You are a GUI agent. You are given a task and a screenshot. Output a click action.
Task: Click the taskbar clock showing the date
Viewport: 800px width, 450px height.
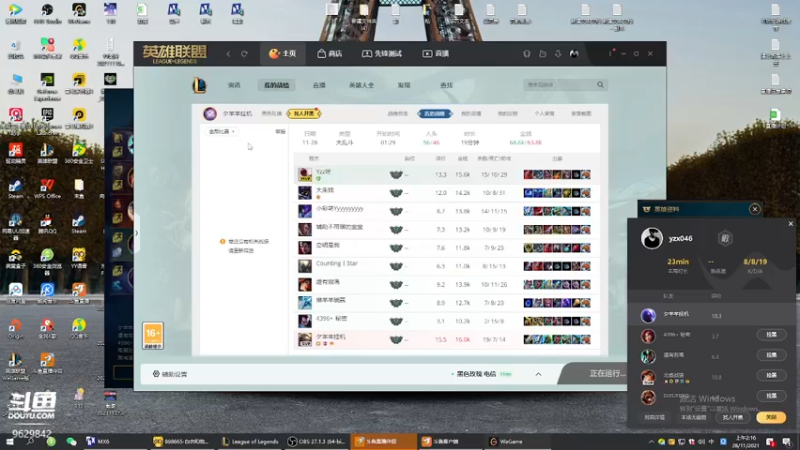click(x=745, y=442)
